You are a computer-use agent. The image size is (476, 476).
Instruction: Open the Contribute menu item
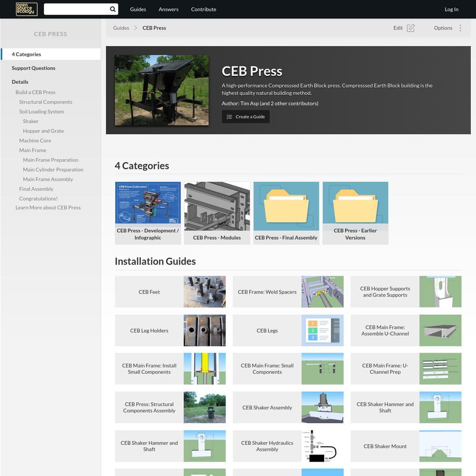click(203, 10)
